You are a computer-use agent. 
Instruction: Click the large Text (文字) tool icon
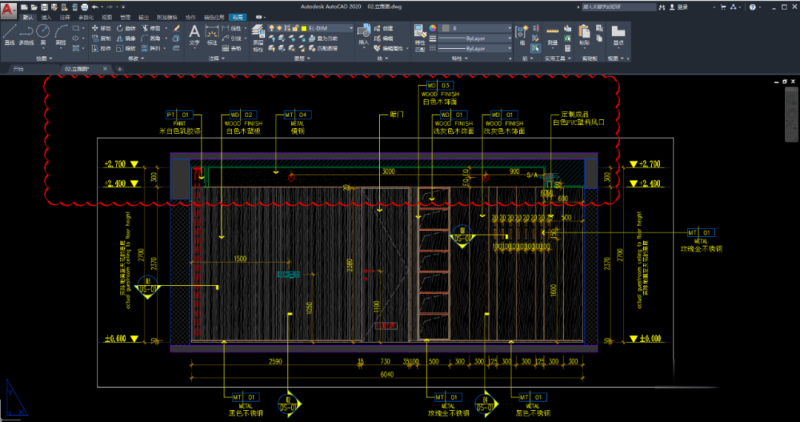[196, 33]
